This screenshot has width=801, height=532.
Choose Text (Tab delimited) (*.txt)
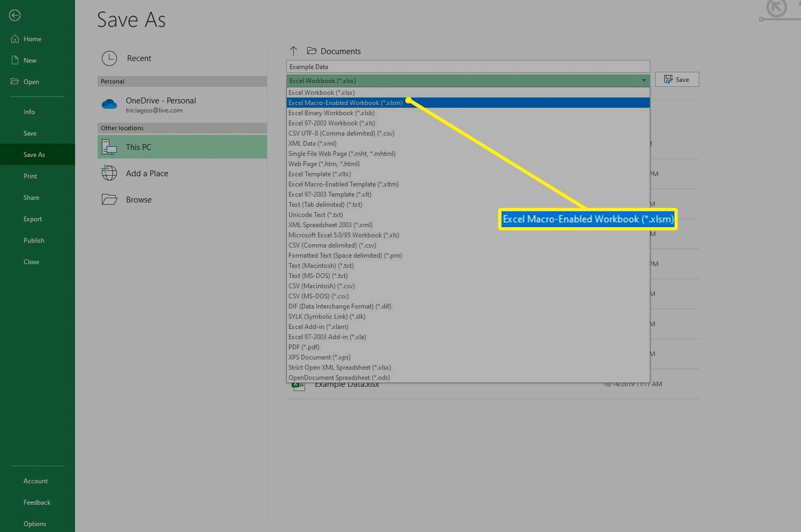[468, 205]
